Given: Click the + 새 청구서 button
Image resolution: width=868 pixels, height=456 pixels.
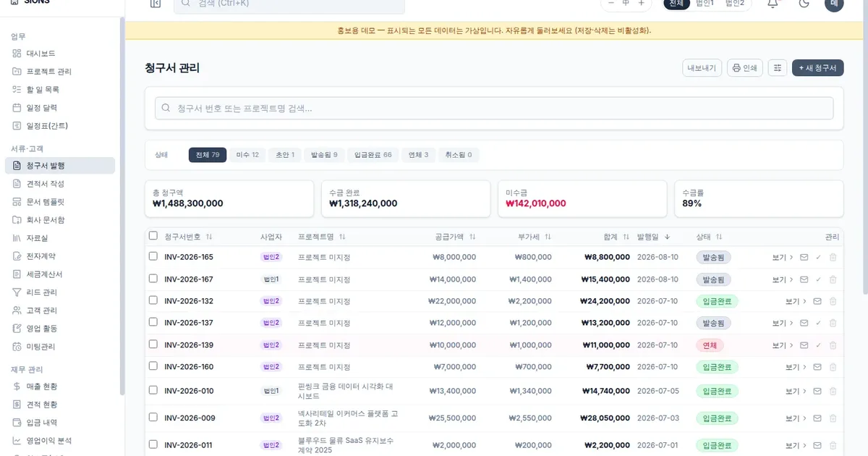Looking at the screenshot, I should pyautogui.click(x=818, y=68).
